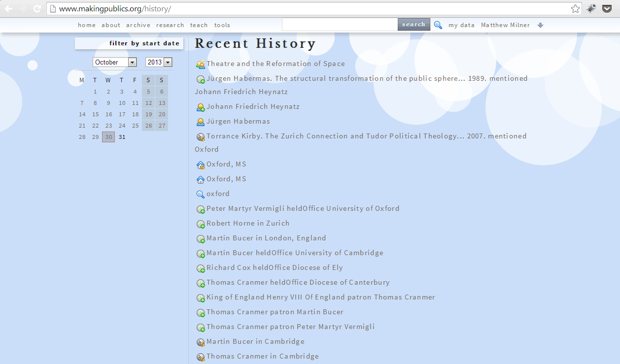
Task: Click icon beside Thomas Cranmer in Cambridge
Action: click(201, 357)
